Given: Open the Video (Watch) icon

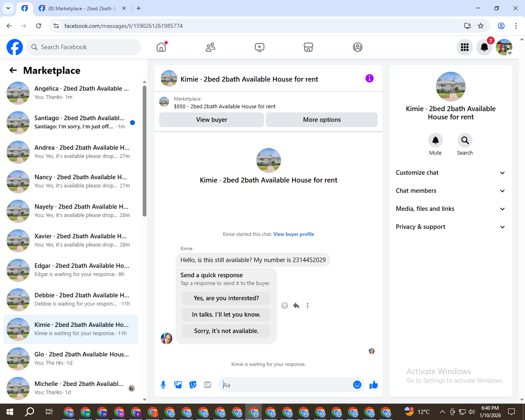Looking at the screenshot, I should 260,47.
